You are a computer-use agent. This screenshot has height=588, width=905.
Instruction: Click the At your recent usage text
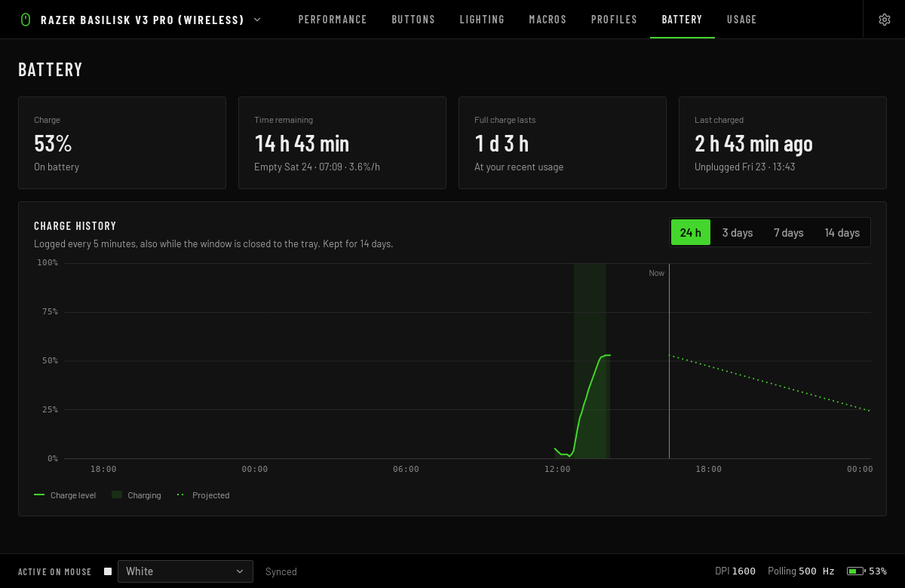(x=519, y=167)
